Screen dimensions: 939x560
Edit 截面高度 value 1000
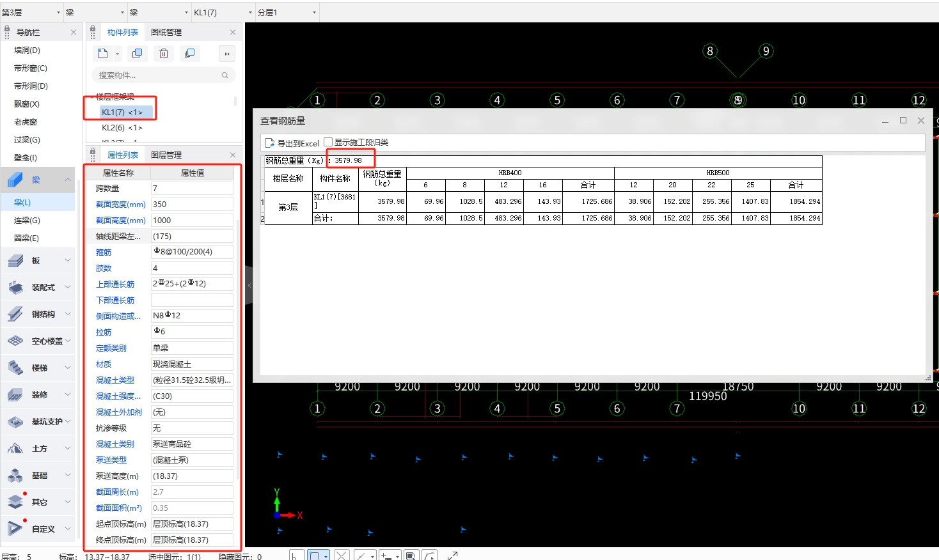point(192,221)
